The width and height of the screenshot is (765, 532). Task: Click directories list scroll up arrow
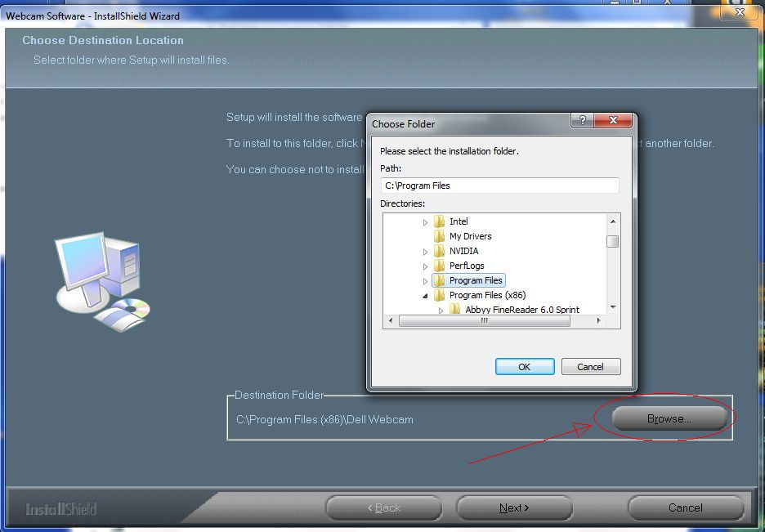[x=613, y=221]
